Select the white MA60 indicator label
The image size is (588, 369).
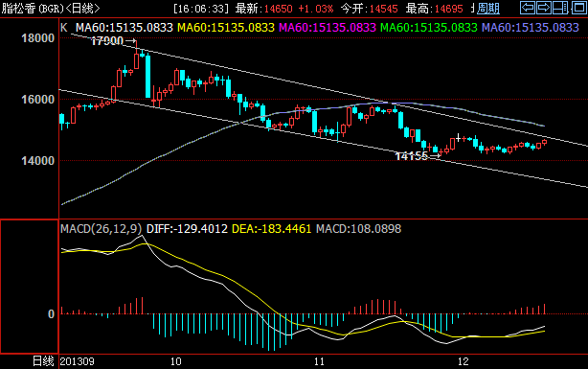point(124,28)
